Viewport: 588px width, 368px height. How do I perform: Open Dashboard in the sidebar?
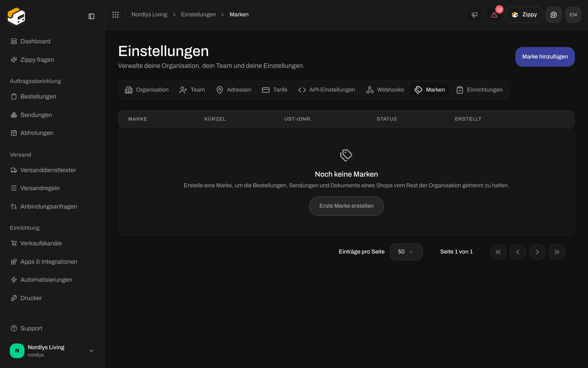click(x=52, y=41)
